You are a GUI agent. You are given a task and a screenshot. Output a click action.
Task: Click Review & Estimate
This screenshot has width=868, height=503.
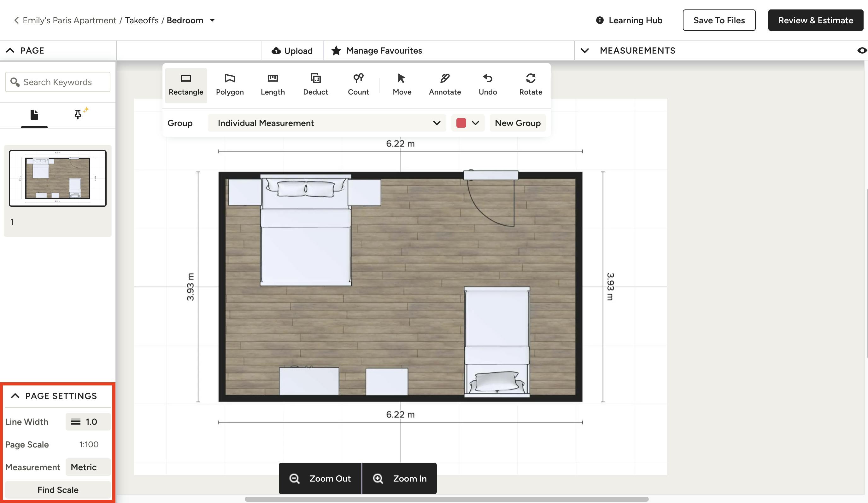(x=815, y=20)
